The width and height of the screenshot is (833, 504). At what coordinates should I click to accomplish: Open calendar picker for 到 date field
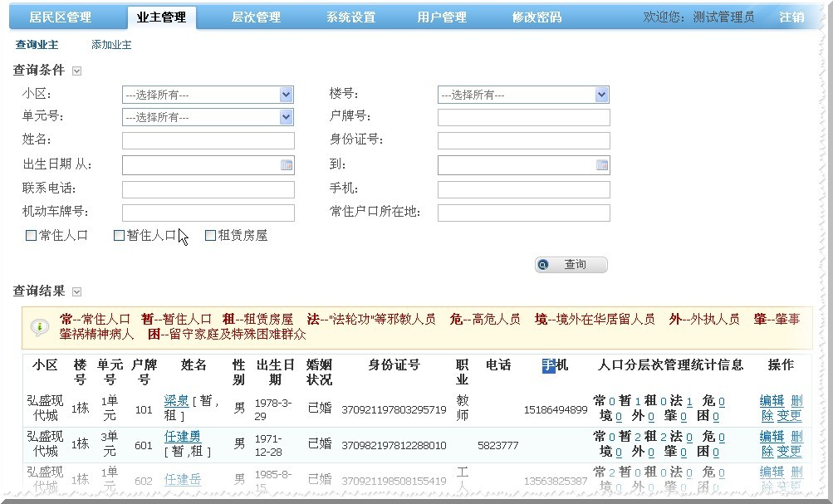tap(602, 165)
